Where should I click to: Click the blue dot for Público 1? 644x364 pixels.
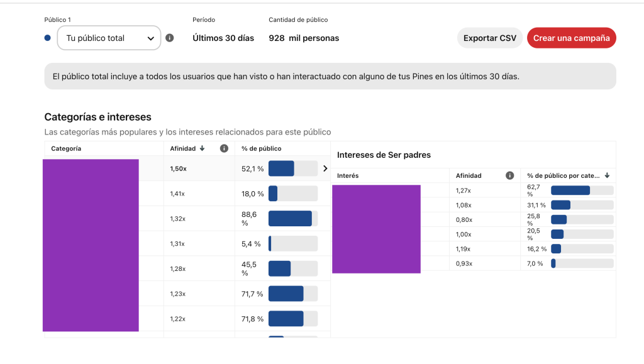[x=48, y=38]
